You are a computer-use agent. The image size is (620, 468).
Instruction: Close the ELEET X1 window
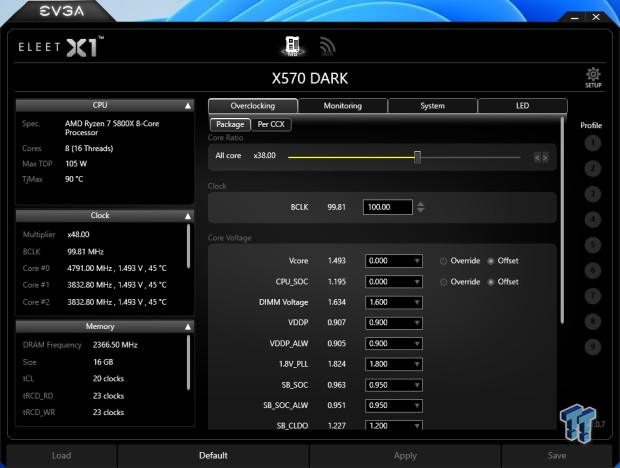(x=596, y=17)
